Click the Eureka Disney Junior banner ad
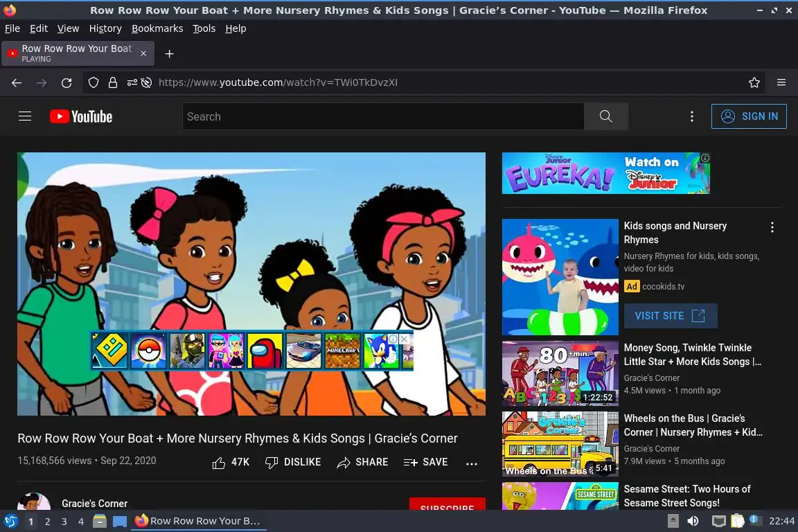Screen dimensions: 798x532 605,173
